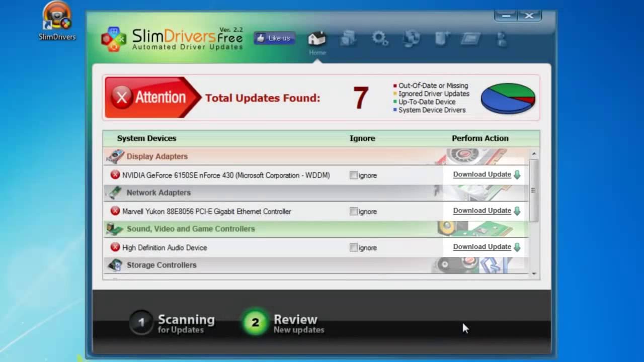Click the Network Adapters category icon
Viewport: 644px width, 362px height.
pos(116,193)
